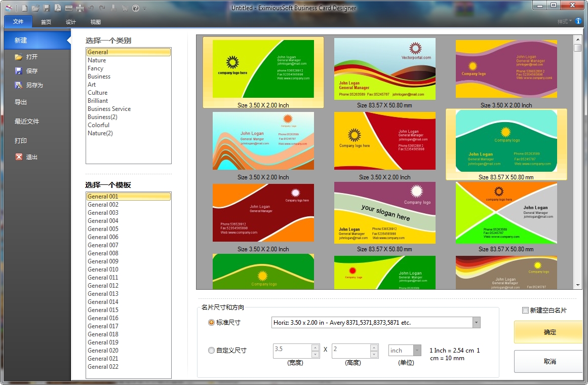This screenshot has width=588, height=385.
Task: Create a new document using toolbar icon
Action: pos(24,8)
